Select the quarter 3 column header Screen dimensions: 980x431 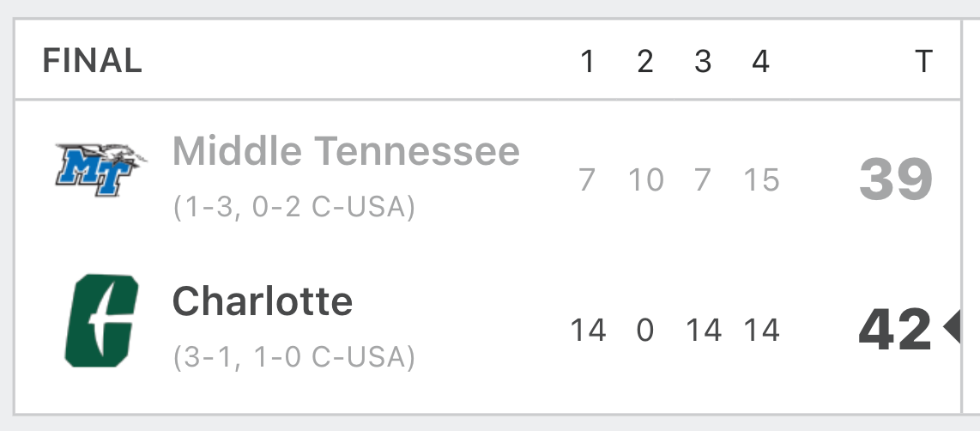(x=703, y=61)
